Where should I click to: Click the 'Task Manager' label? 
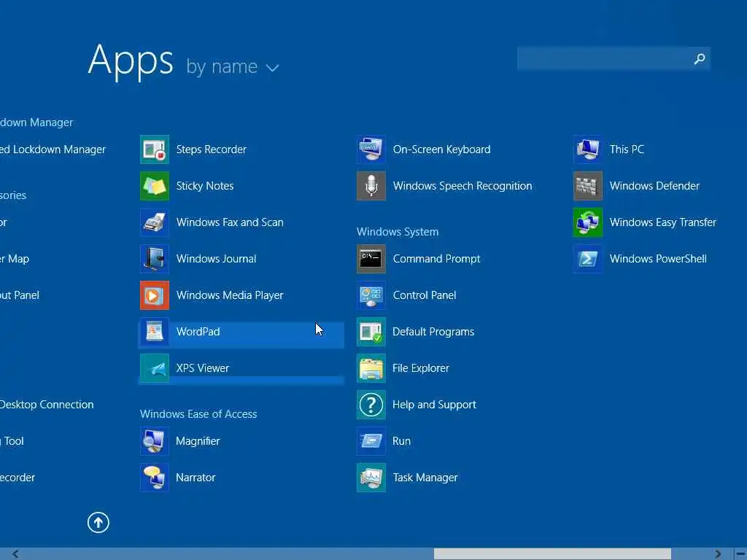click(425, 478)
